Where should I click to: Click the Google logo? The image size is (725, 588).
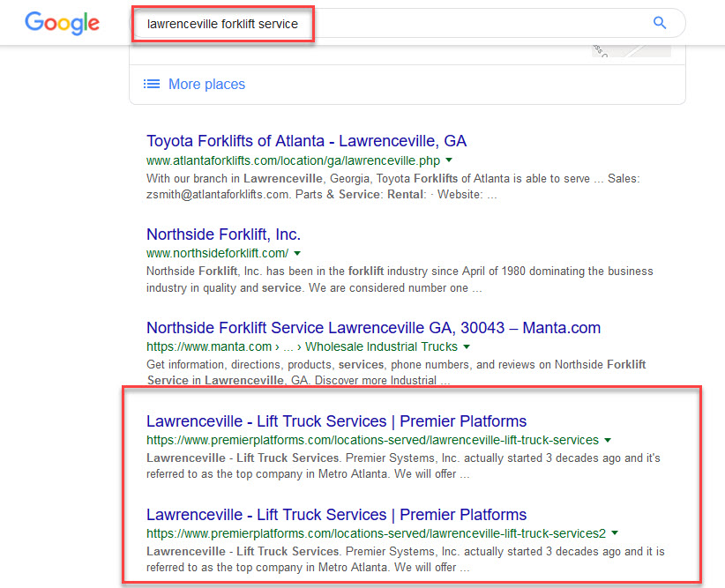[62, 23]
